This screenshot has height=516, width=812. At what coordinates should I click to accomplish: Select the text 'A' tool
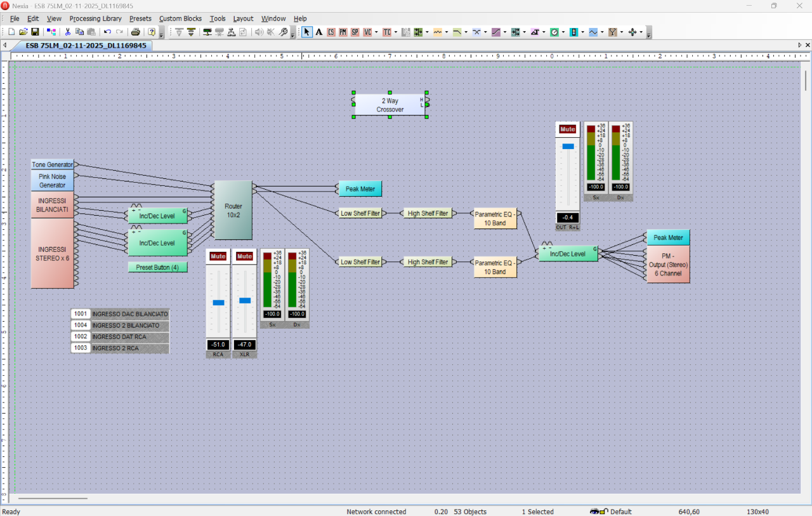pos(319,32)
